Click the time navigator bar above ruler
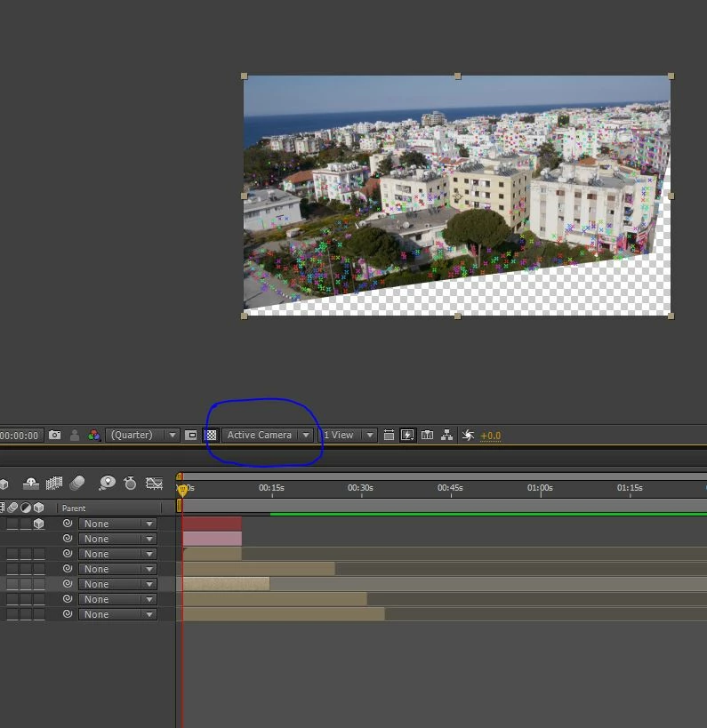707x728 pixels. coord(445,476)
